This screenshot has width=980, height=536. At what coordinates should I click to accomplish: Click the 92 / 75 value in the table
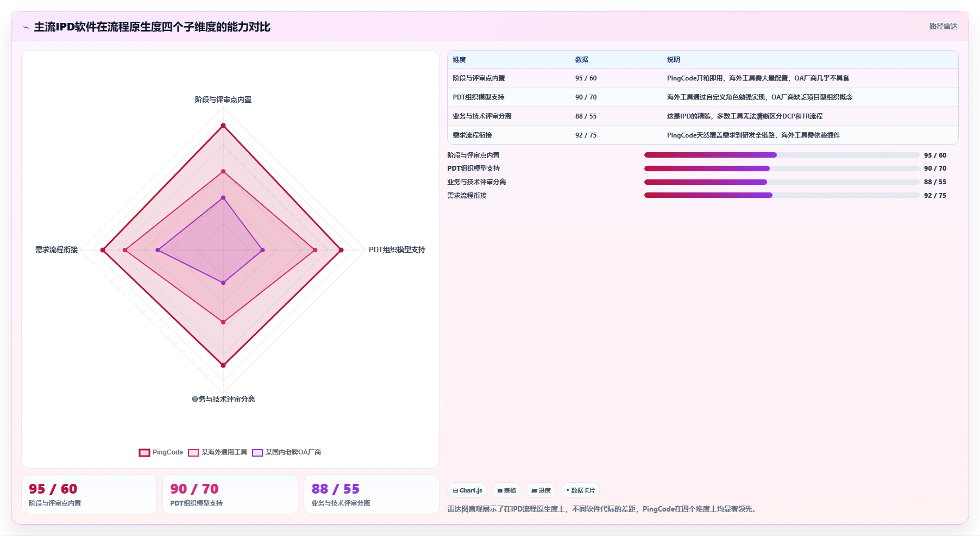pos(586,135)
